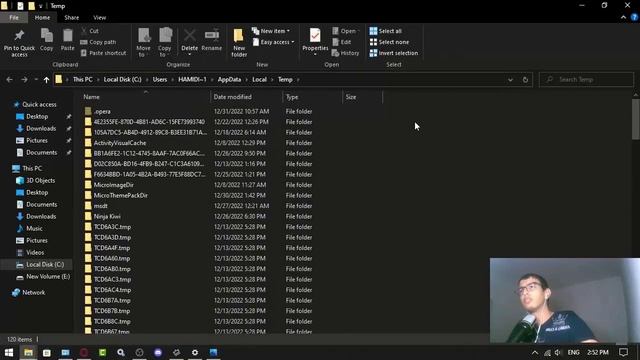Screen dimensions: 640x360
Task: Switch to the Home ribbon tab
Action: point(42,18)
